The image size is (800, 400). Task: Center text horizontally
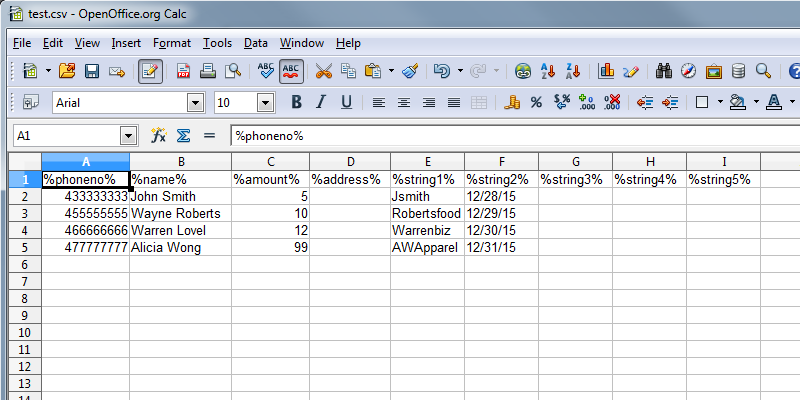tap(404, 103)
